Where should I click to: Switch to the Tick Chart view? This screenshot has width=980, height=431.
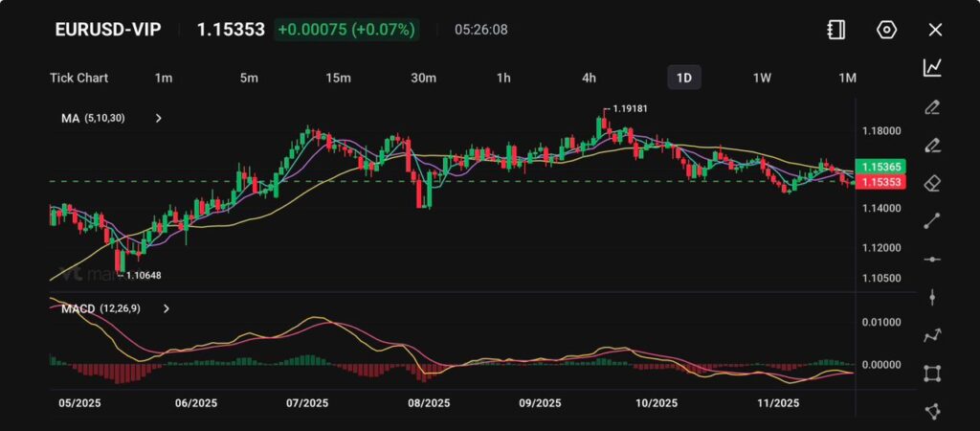[x=78, y=78]
